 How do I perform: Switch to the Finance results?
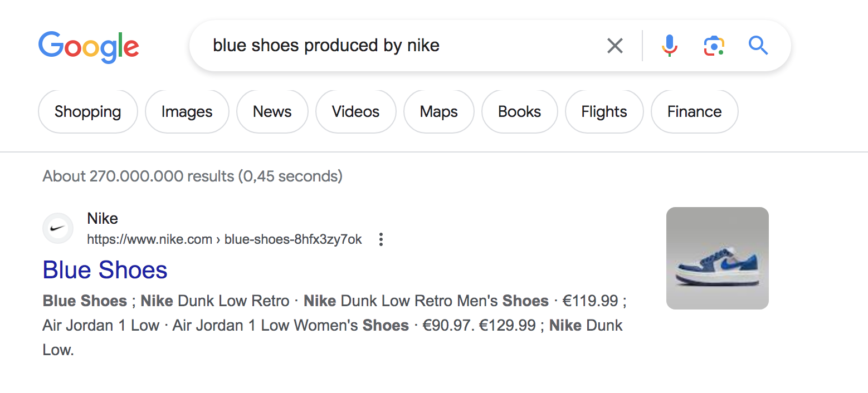point(694,111)
